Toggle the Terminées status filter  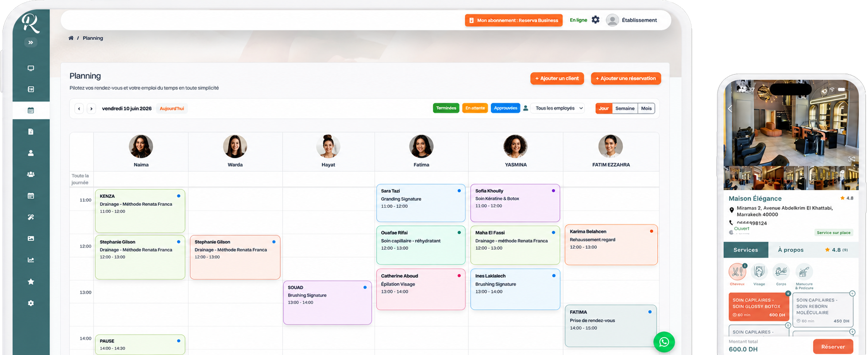[446, 108]
